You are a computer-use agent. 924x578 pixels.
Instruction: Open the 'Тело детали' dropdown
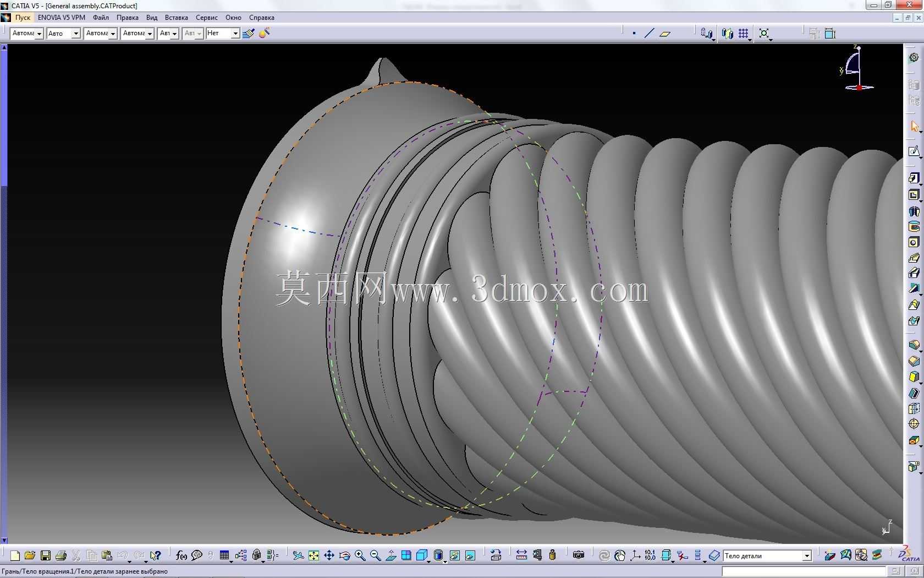(807, 556)
